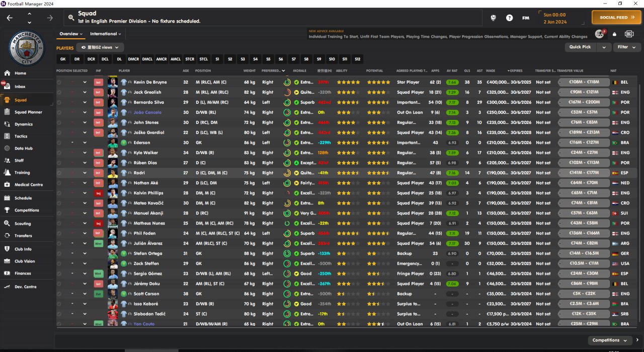
Task: Click the Quick Pick button
Action: 580,47
